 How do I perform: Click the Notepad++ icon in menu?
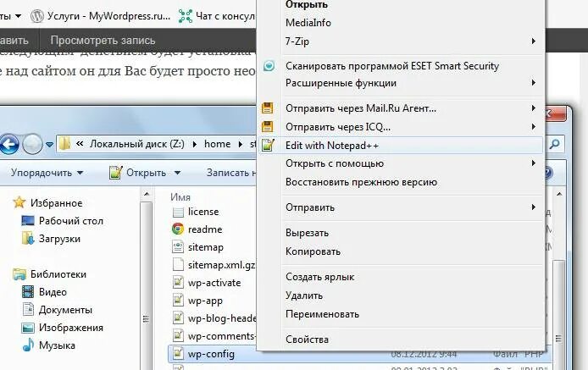tap(268, 145)
